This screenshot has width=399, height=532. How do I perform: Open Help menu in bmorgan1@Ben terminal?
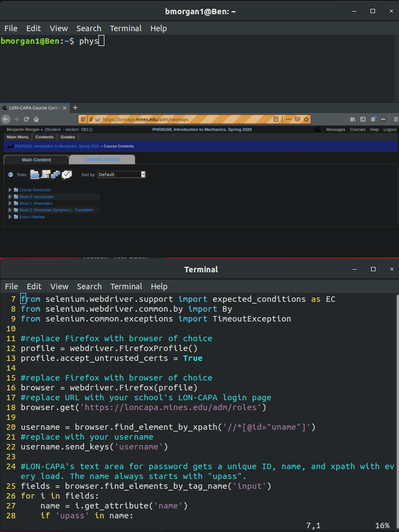[159, 28]
